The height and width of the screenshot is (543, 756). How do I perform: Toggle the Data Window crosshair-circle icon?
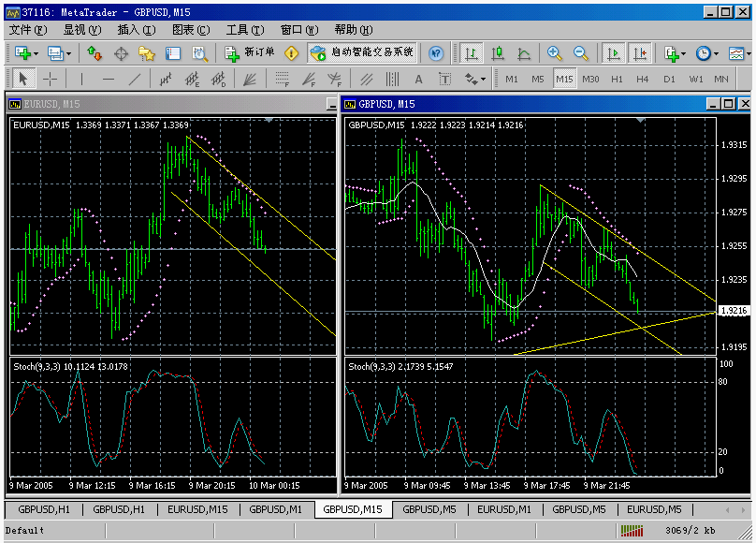121,53
